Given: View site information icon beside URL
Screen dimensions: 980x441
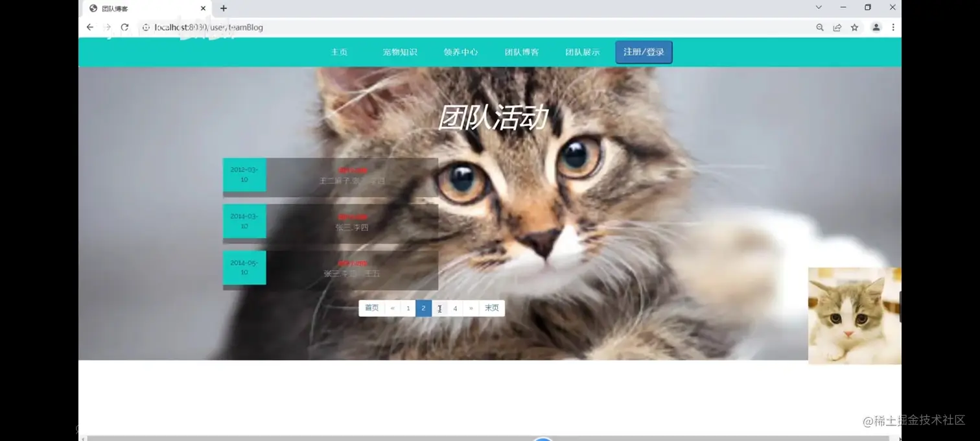Looking at the screenshot, I should tap(146, 27).
